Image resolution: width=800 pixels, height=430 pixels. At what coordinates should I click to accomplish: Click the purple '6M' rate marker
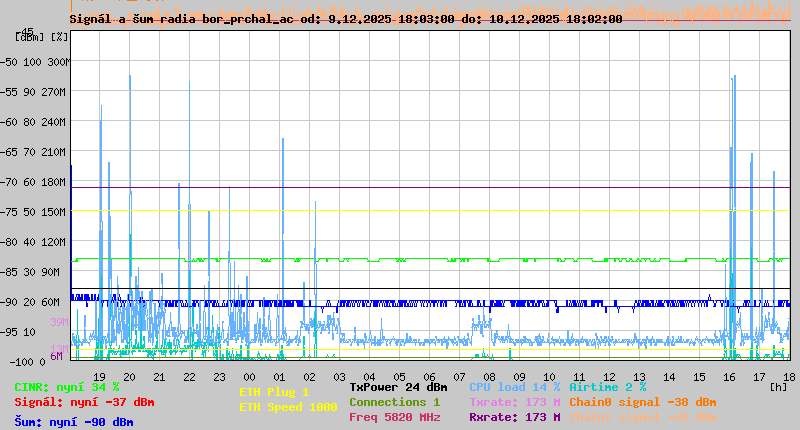(57, 356)
